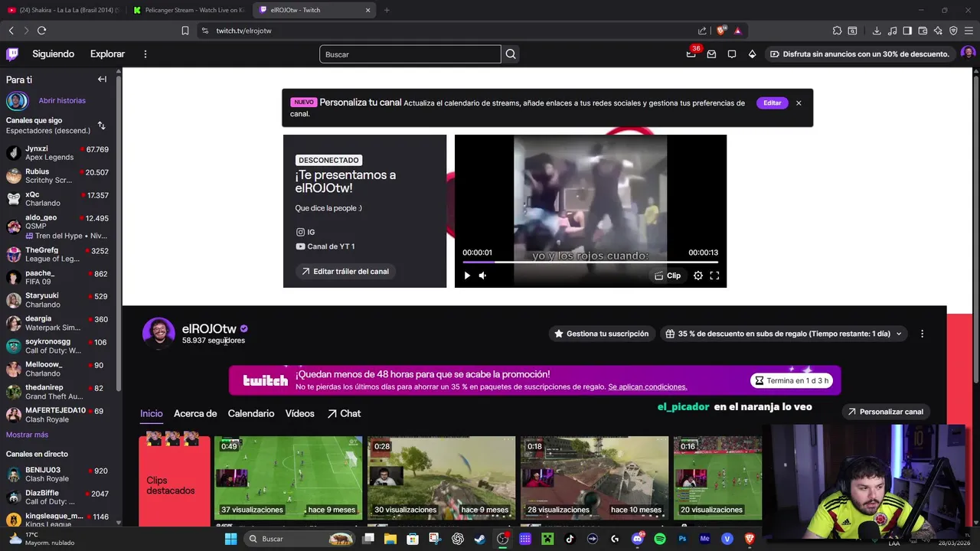Open Brave Leo AI sparkle icon
Image resolution: width=980 pixels, height=551 pixels.
click(x=938, y=31)
